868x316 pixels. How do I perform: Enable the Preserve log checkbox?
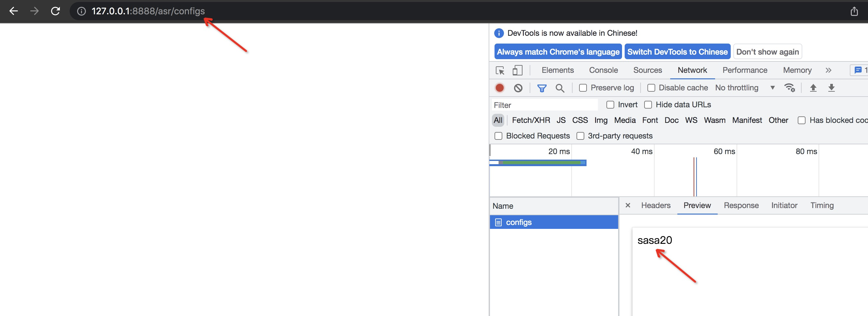pyautogui.click(x=583, y=88)
